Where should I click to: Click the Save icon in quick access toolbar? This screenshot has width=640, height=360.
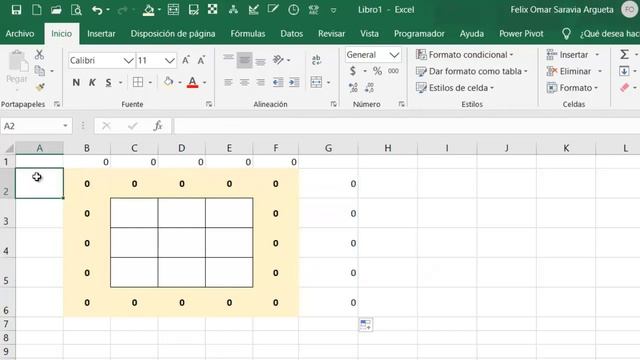pyautogui.click(x=16, y=10)
